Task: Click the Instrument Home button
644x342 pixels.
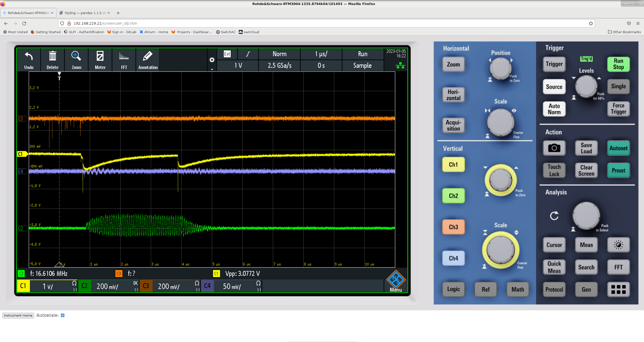Action: pos(18,315)
